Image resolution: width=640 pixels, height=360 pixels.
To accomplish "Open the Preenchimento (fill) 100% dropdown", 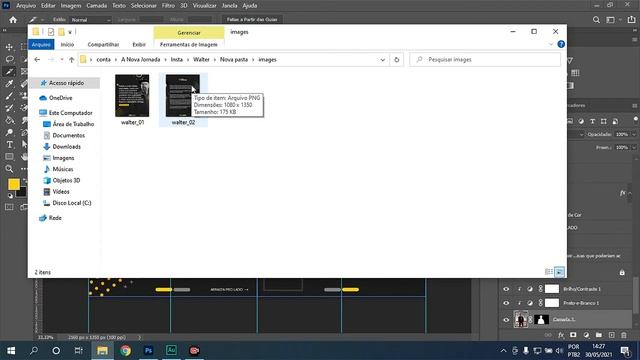I will pyautogui.click(x=634, y=147).
